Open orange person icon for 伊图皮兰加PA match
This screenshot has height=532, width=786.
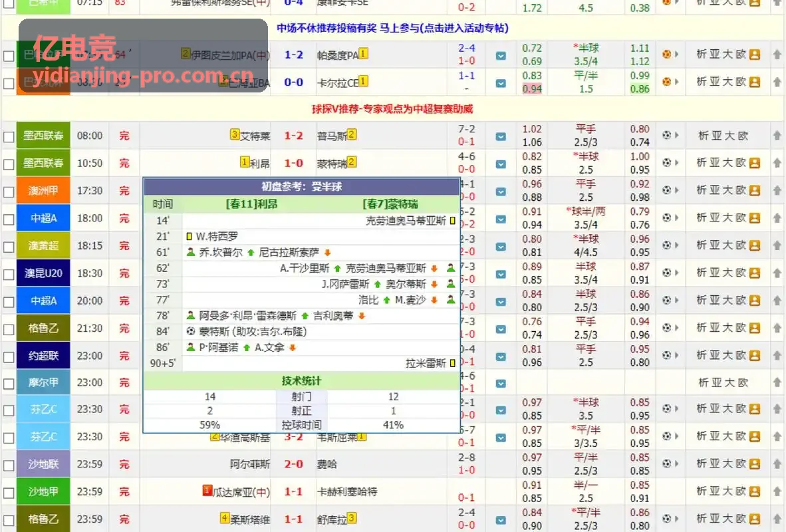(755, 55)
